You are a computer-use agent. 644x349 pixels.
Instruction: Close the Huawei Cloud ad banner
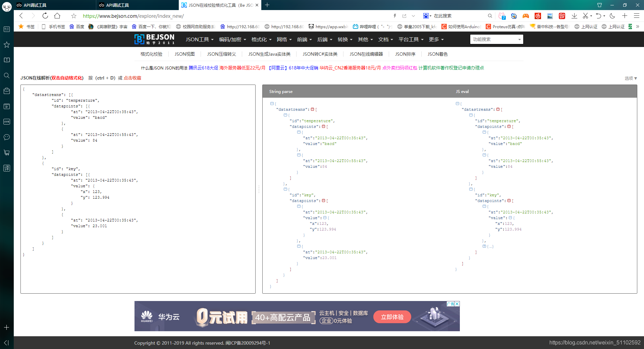coord(457,304)
